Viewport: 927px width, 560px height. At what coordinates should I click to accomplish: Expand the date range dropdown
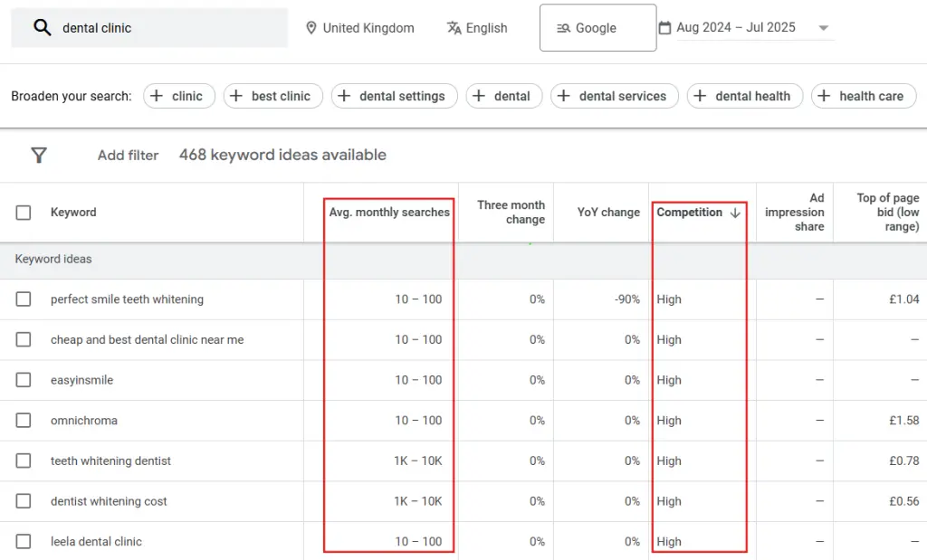point(824,27)
